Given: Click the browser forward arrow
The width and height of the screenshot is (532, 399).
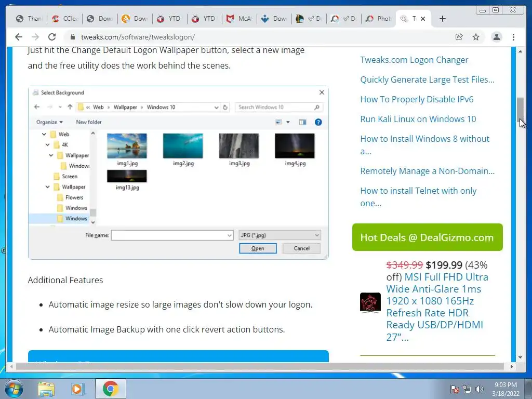Looking at the screenshot, I should [x=35, y=37].
